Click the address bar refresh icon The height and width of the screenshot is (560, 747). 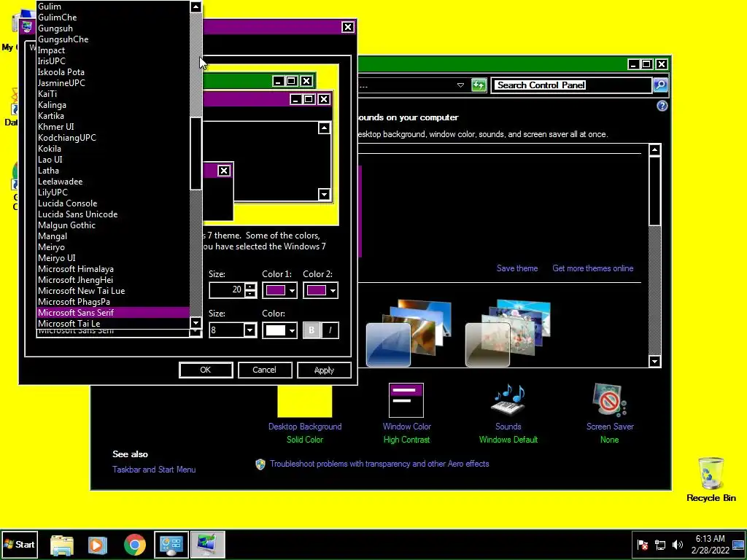point(479,85)
